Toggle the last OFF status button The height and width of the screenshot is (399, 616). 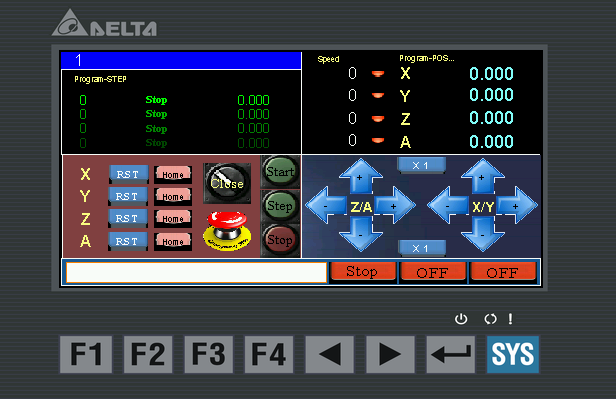[503, 272]
